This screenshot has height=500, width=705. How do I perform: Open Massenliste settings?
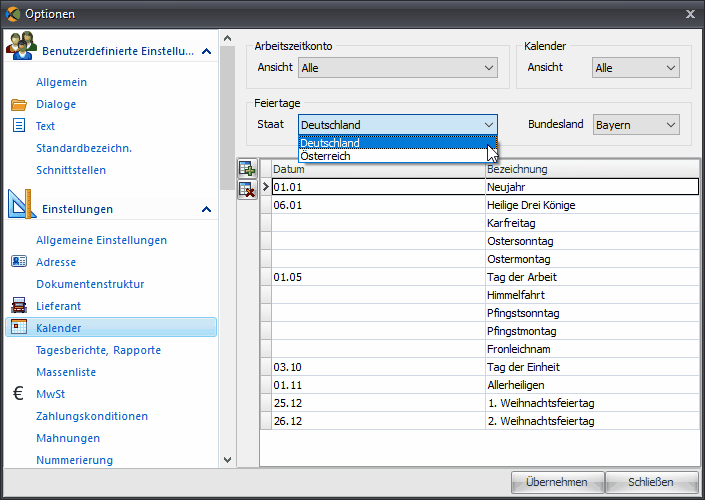tap(66, 372)
